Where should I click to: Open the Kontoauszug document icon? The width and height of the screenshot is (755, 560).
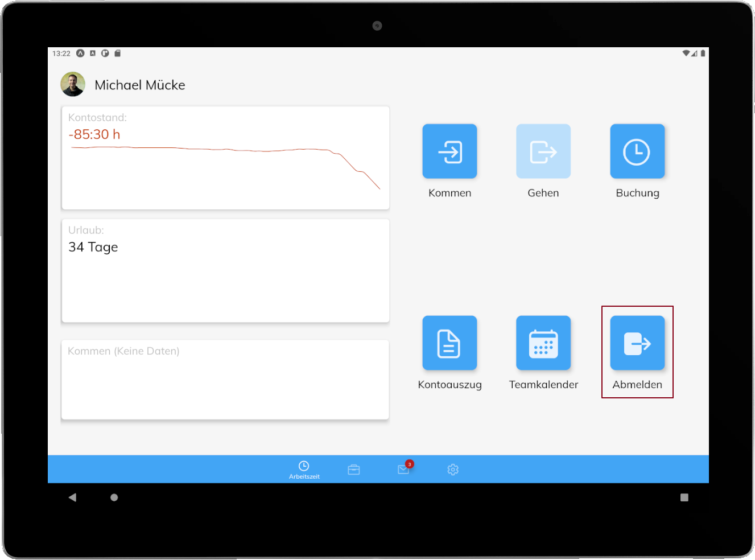click(x=449, y=343)
